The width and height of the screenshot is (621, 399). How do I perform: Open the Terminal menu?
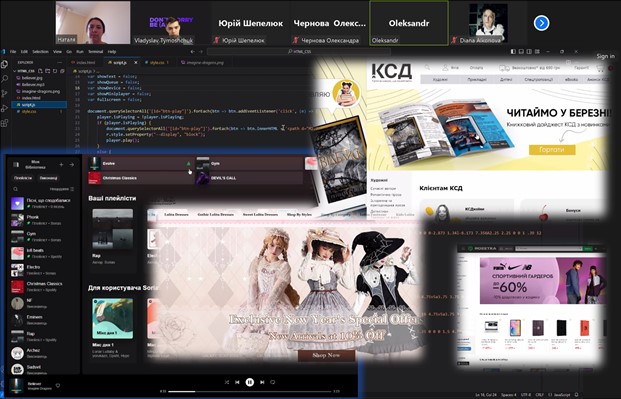tap(95, 52)
